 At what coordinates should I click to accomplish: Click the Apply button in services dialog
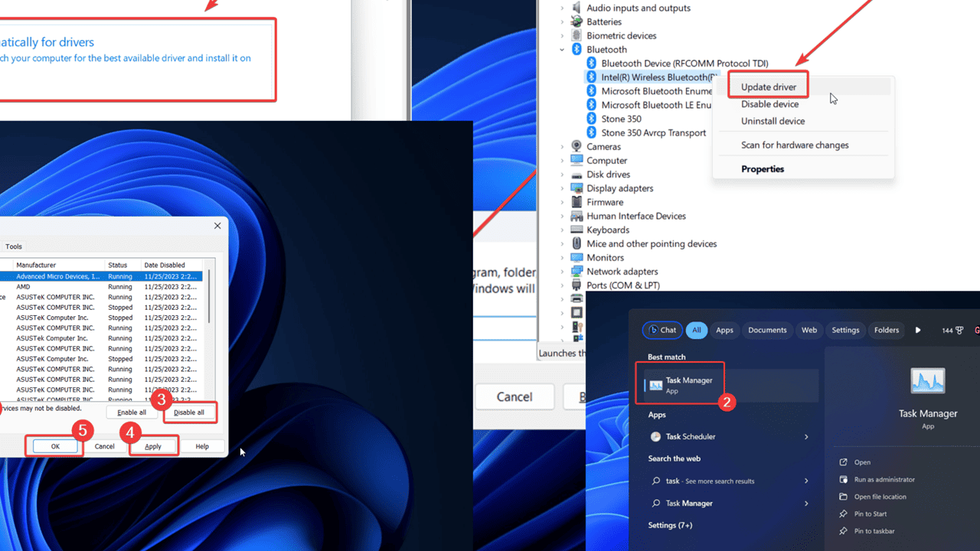153,446
